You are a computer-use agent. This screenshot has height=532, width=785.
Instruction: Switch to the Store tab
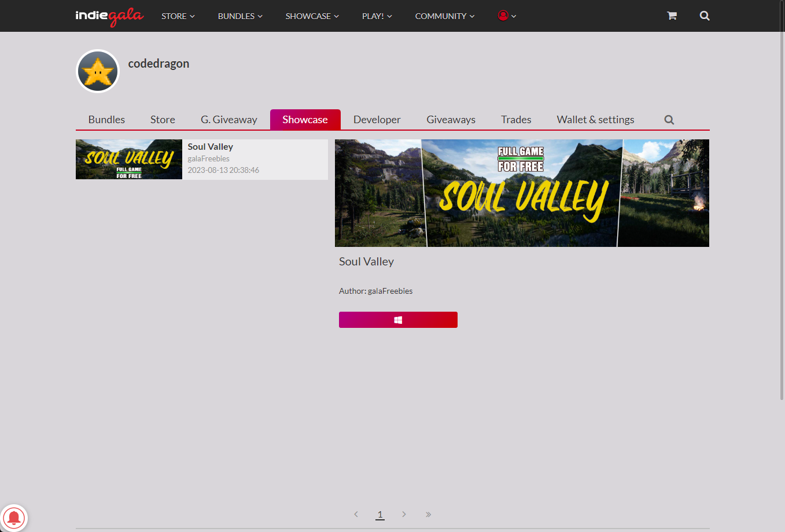point(163,120)
